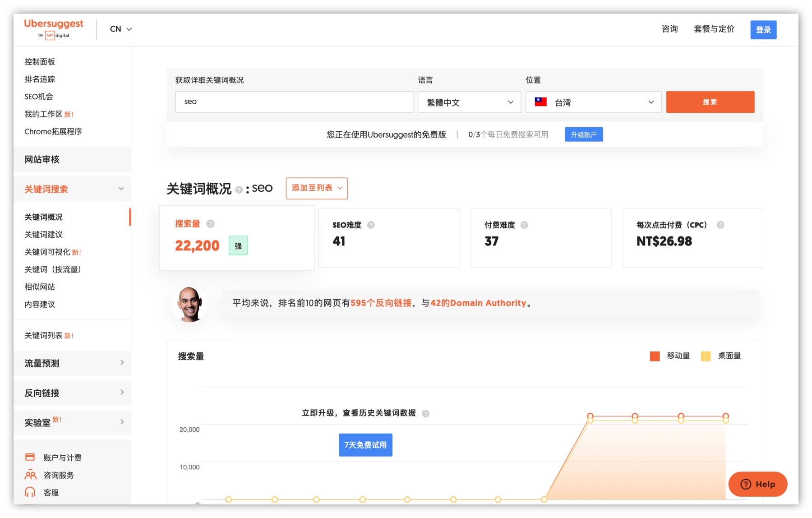
Task: Click the question mark next to 付费难度
Action: pos(524,225)
